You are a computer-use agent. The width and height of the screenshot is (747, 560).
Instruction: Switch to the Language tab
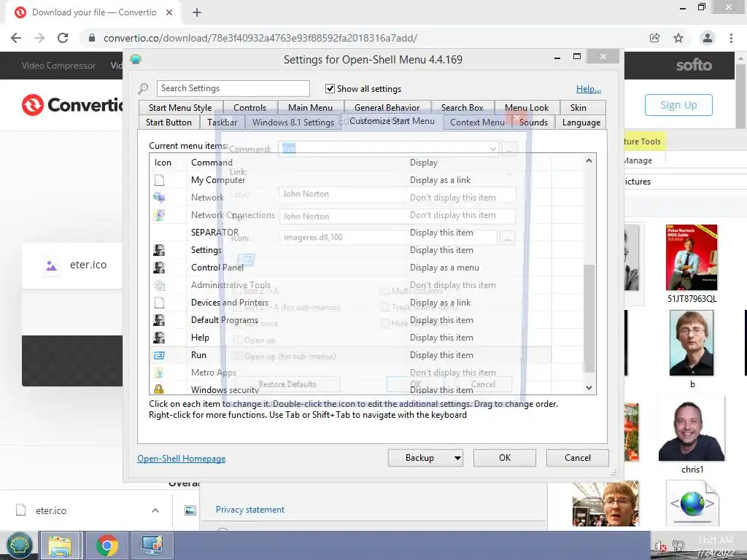(x=581, y=122)
